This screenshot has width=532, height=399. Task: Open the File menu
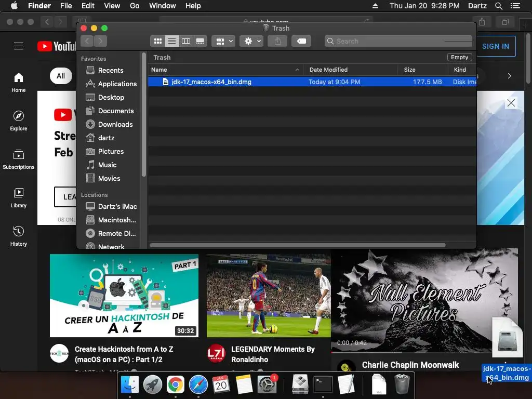point(66,6)
